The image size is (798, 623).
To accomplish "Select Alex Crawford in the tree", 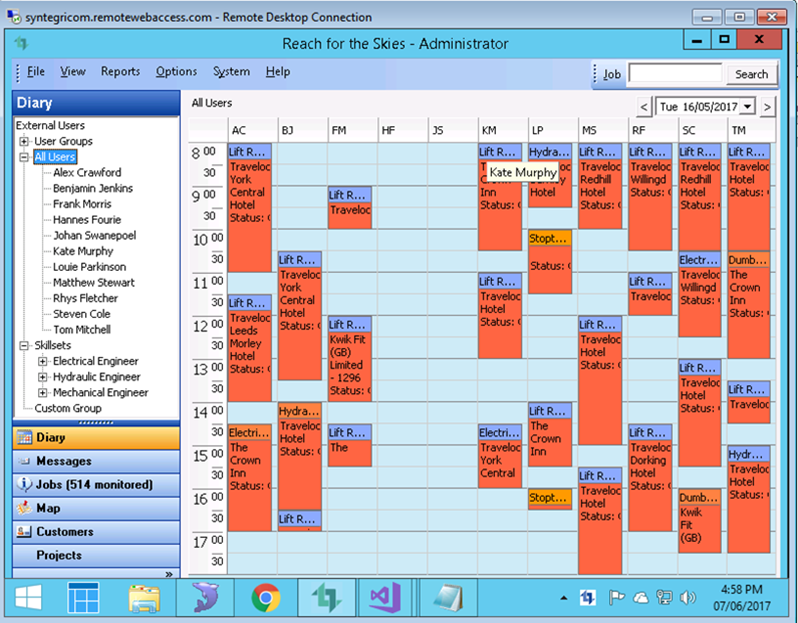I will click(x=87, y=173).
